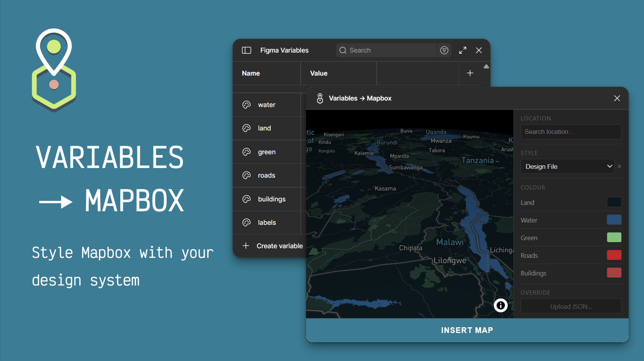644x361 pixels.
Task: Click the palette icon beside roads
Action: (247, 175)
